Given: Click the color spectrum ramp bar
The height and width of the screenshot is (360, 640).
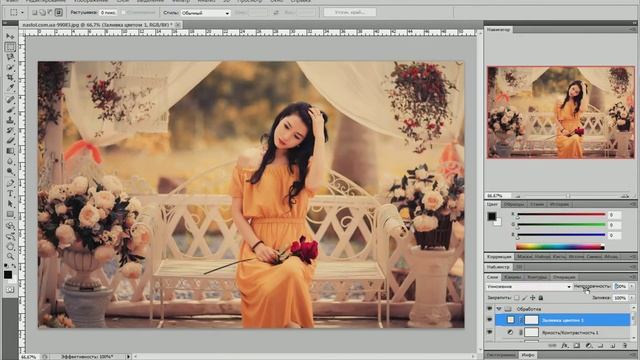Looking at the screenshot, I should [x=560, y=247].
